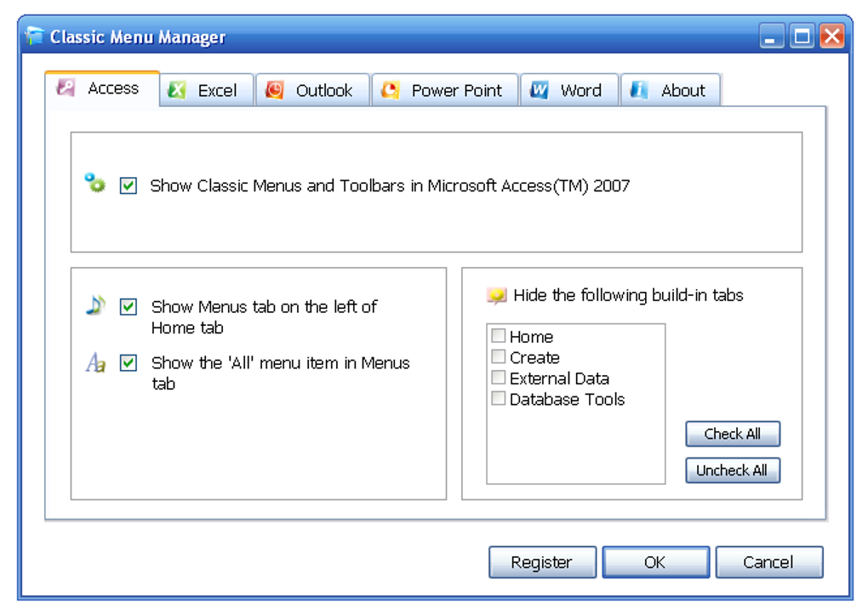The width and height of the screenshot is (868, 615).
Task: Click the 'Database Tools' list text
Action: point(567,399)
